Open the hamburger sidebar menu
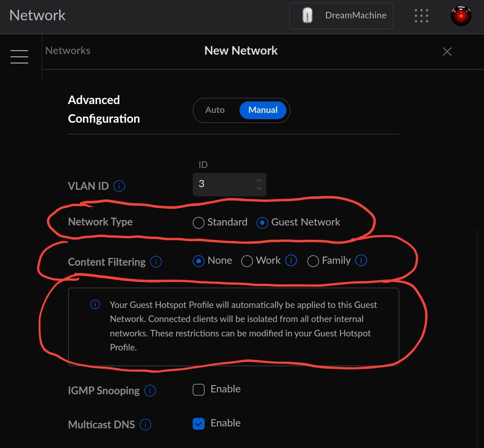The width and height of the screenshot is (484, 448). tap(19, 57)
